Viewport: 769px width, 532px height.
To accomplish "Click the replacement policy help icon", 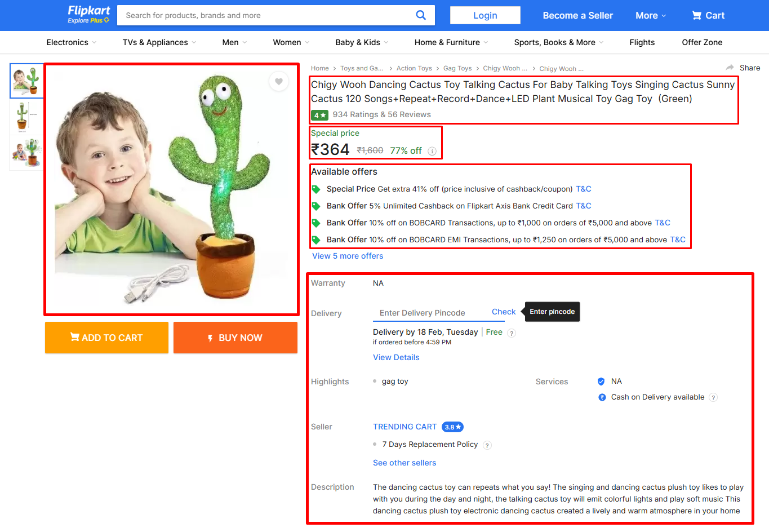I will point(487,445).
